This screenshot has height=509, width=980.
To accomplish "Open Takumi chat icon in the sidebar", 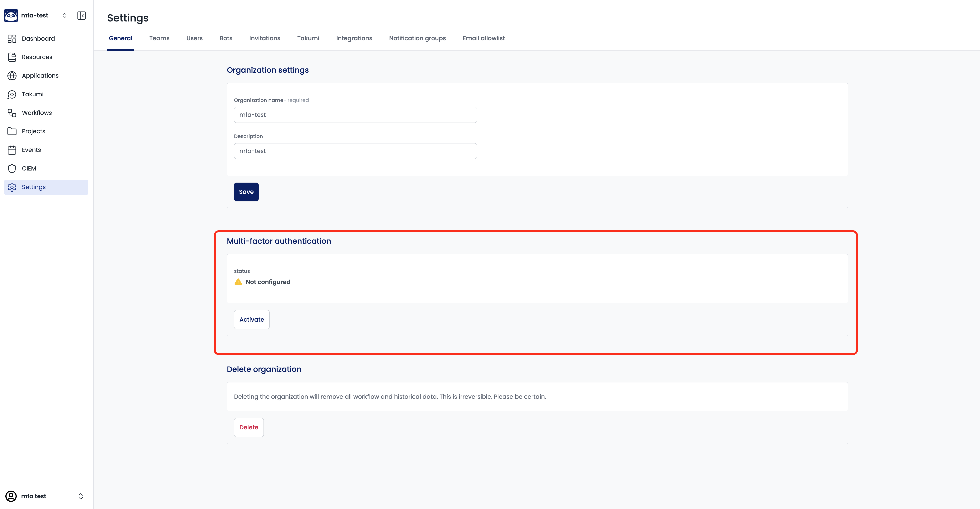I will (12, 94).
